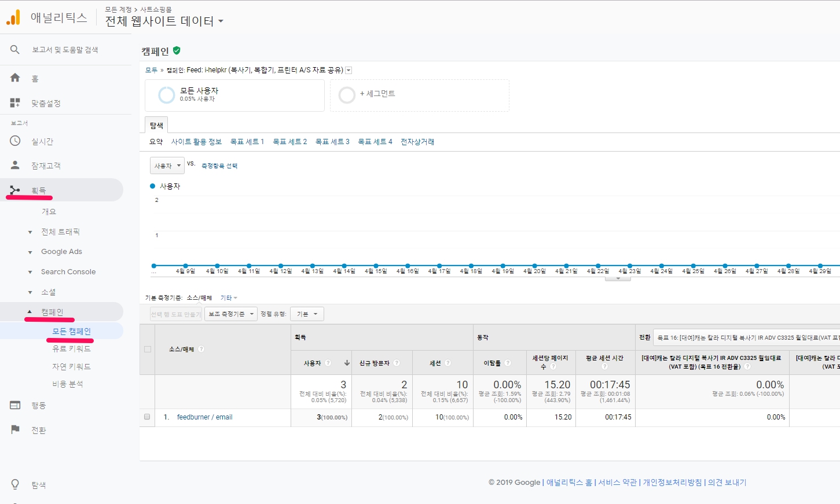Open the 사용자 metric dropdown above chart

click(x=167, y=165)
